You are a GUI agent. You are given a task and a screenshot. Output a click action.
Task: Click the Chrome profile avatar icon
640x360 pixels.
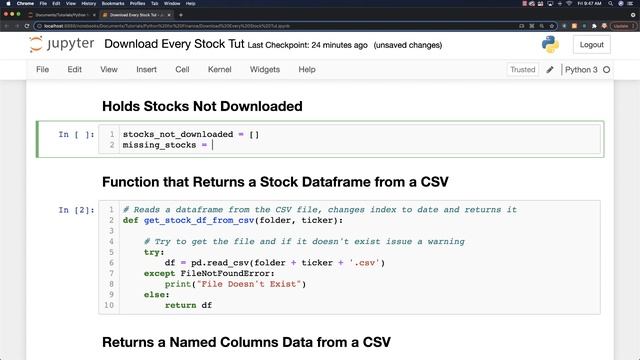604,26
